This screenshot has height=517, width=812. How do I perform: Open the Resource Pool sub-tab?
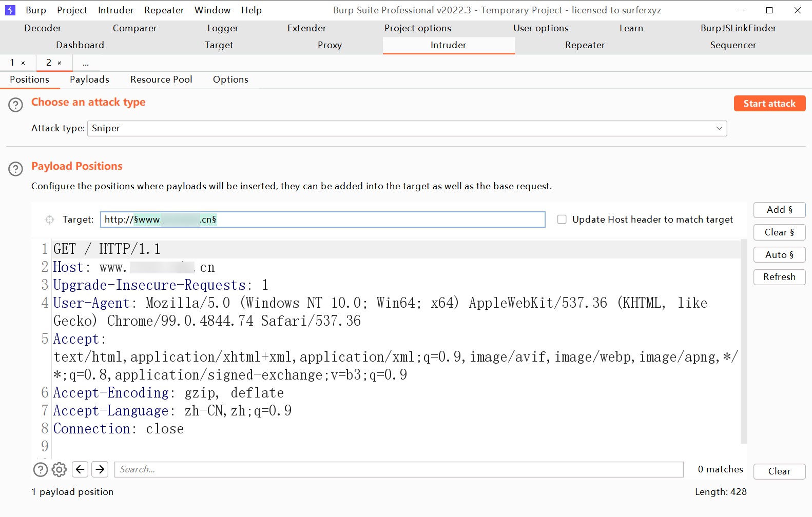tap(161, 79)
